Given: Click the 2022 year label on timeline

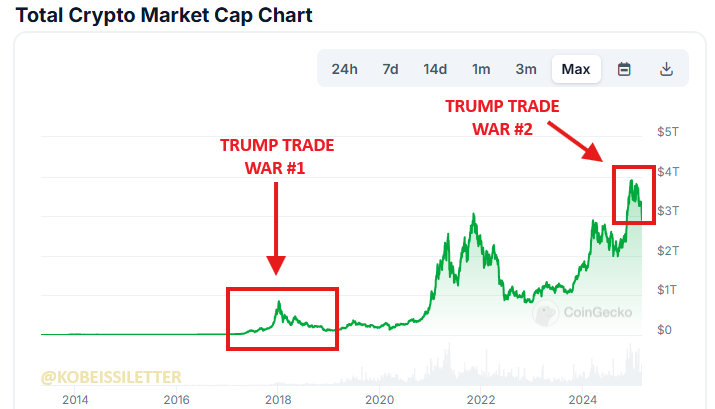Looking at the screenshot, I should (481, 400).
